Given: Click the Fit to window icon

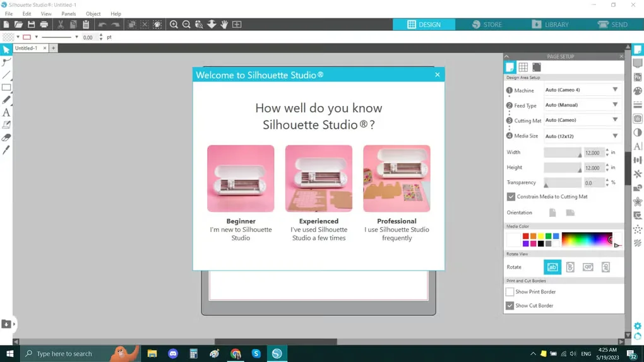Looking at the screenshot, I should [x=237, y=25].
